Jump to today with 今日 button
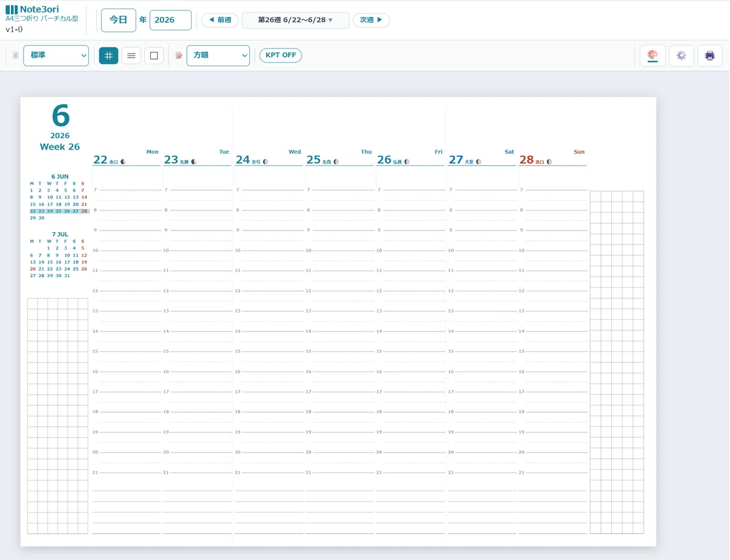 pos(119,20)
